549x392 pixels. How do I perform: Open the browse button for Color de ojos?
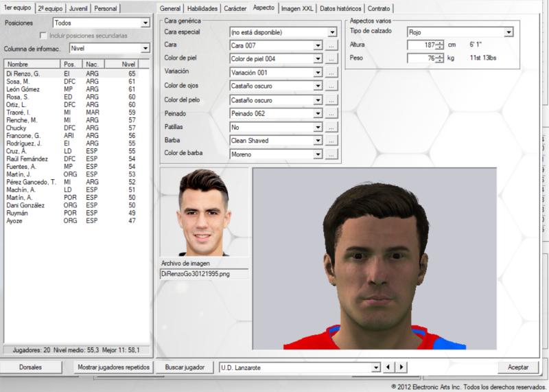click(x=331, y=86)
